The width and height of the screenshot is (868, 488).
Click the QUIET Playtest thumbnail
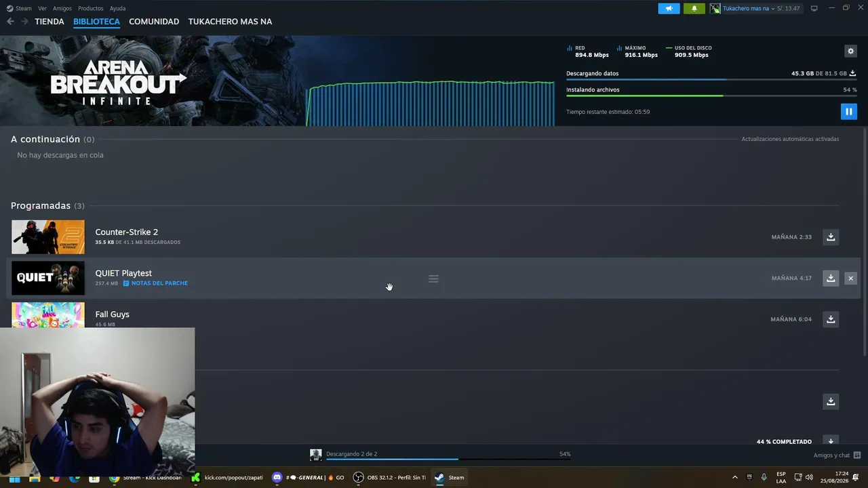(x=48, y=278)
